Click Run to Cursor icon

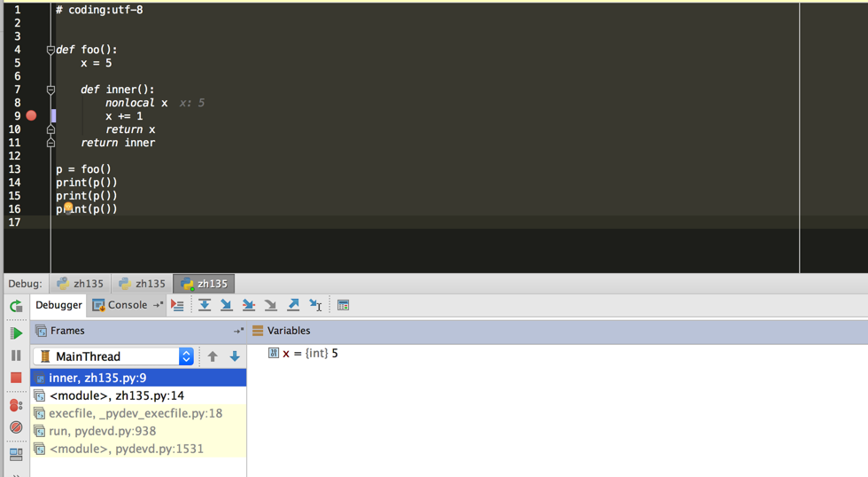(x=315, y=305)
